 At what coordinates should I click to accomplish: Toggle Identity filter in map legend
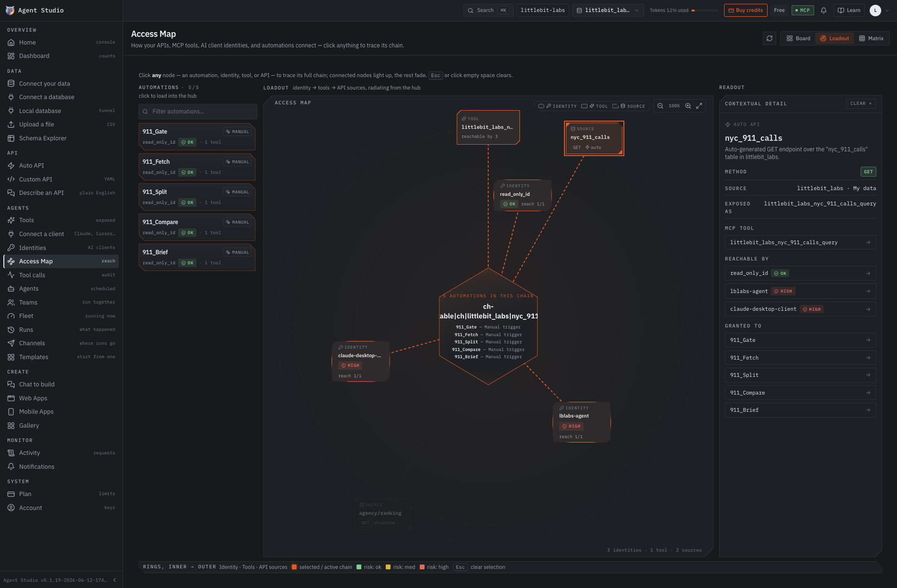[x=557, y=106]
